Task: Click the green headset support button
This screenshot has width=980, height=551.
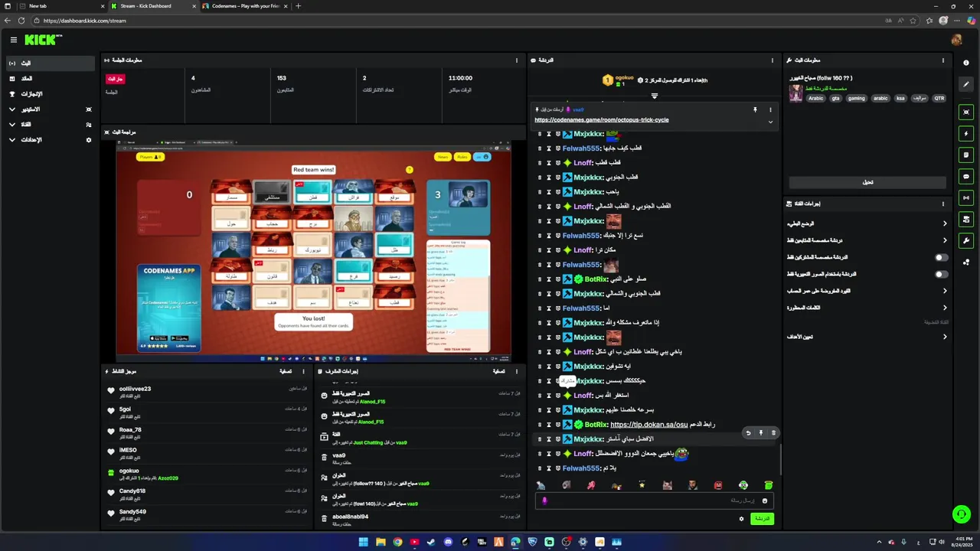Action: (x=960, y=514)
